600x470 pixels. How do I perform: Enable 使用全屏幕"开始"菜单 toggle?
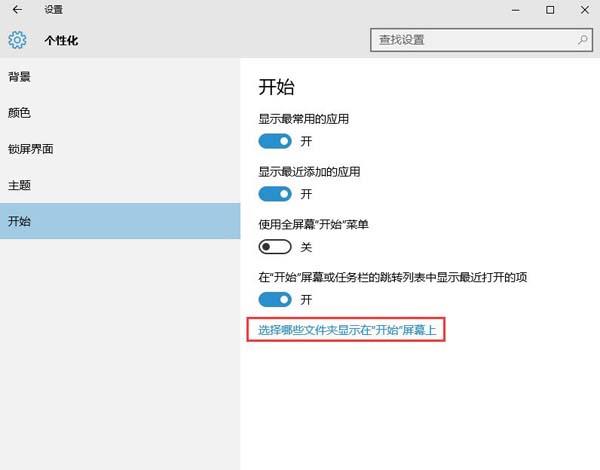(x=275, y=246)
